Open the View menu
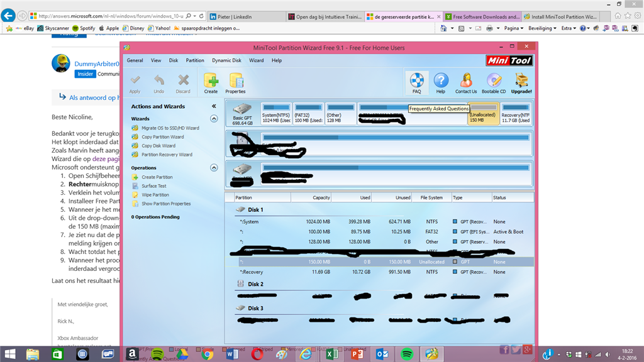Screen dimensions: 644x362 [x=156, y=60]
